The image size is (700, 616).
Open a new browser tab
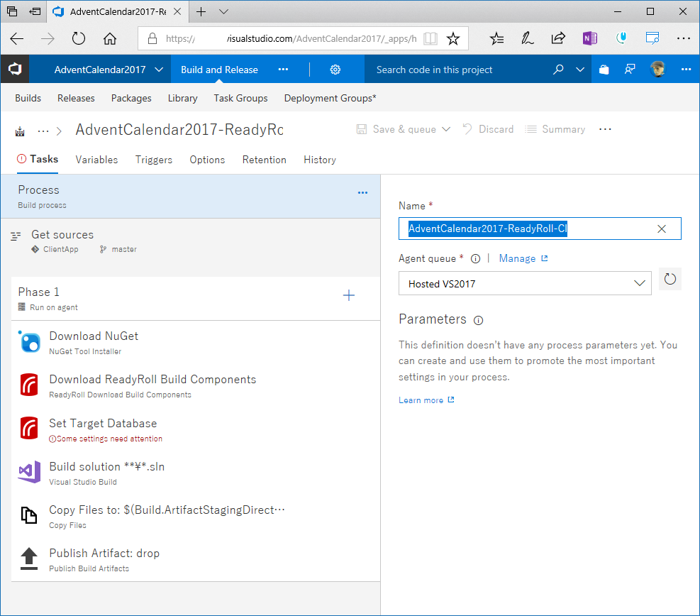point(201,11)
